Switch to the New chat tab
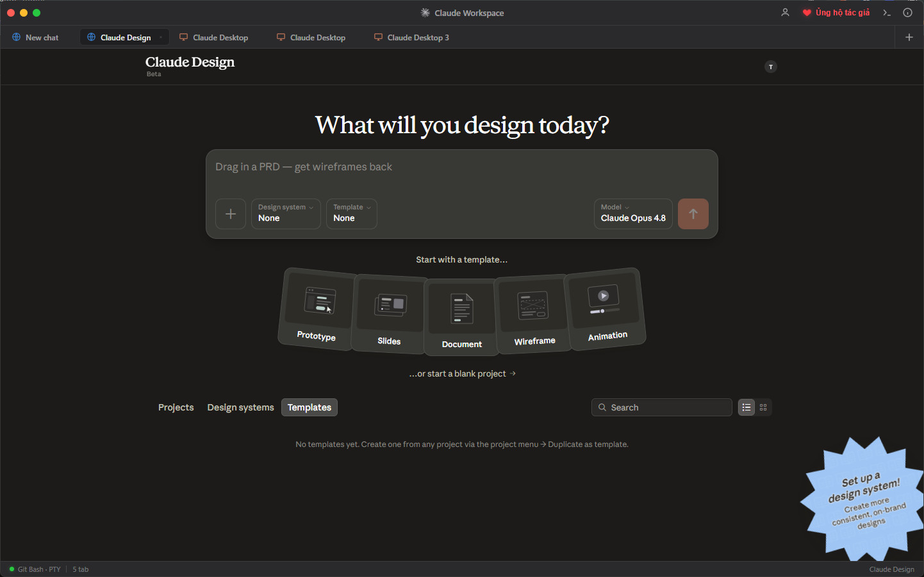This screenshot has width=924, height=577. pyautogui.click(x=36, y=37)
